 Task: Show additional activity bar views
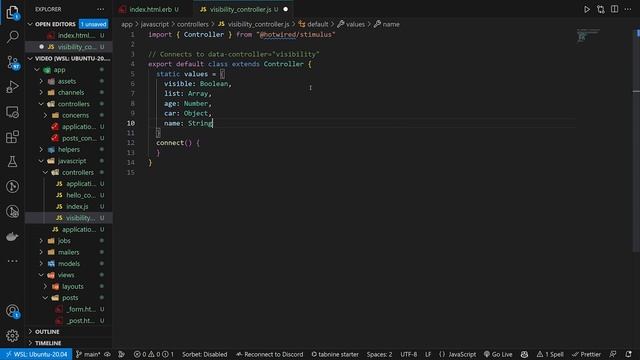click(x=12, y=261)
